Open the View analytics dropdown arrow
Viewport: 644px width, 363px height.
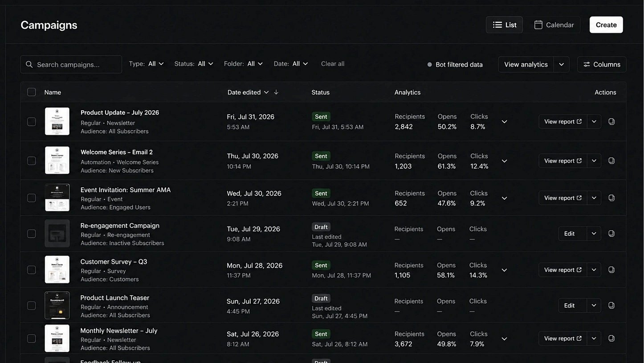pyautogui.click(x=561, y=64)
